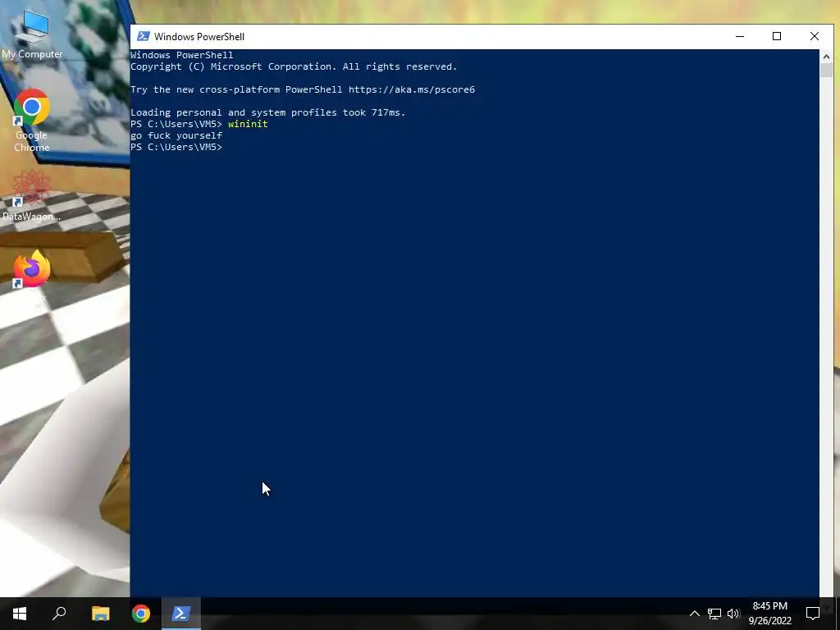Image resolution: width=840 pixels, height=630 pixels.
Task: Click the last 'PS C:\Users\VM5>' prompt
Action: 176,147
